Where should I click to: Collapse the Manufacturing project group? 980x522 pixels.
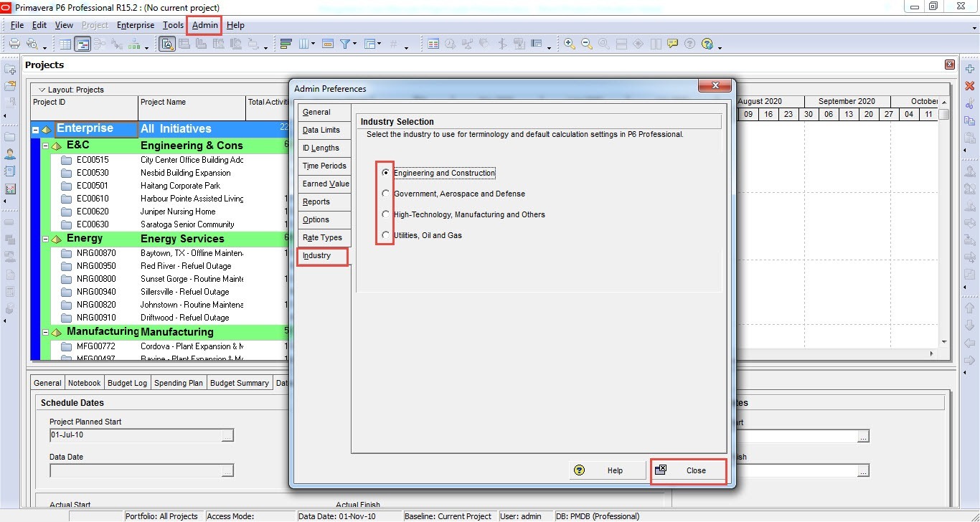pos(46,332)
